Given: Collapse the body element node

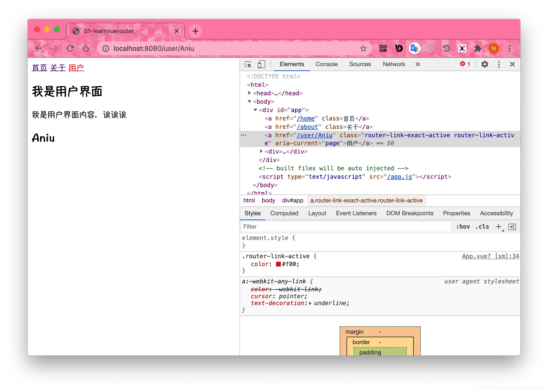Looking at the screenshot, I should click(249, 101).
